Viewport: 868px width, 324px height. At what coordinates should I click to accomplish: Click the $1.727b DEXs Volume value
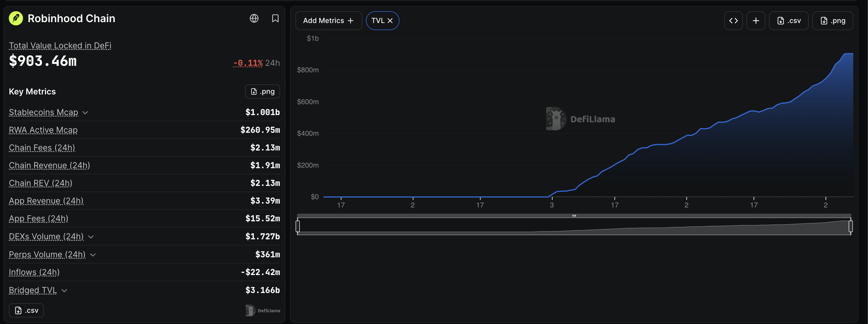[x=262, y=236]
